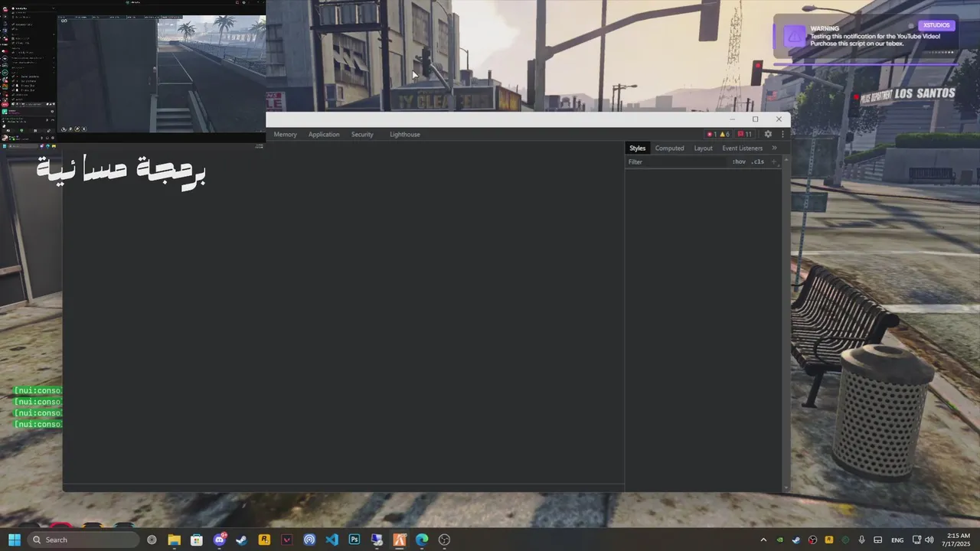Toggle the .cls element classes button
The width and height of the screenshot is (980, 551).
(757, 162)
